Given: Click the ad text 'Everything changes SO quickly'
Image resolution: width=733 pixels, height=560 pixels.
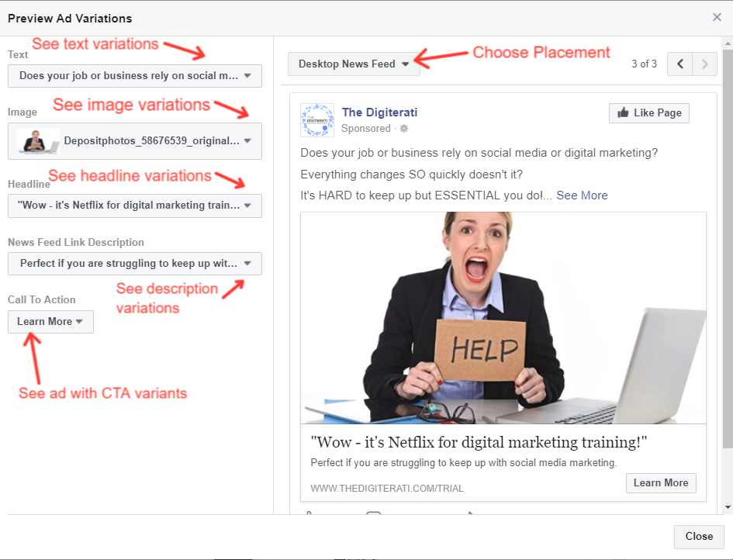Looking at the screenshot, I should pyautogui.click(x=411, y=175).
